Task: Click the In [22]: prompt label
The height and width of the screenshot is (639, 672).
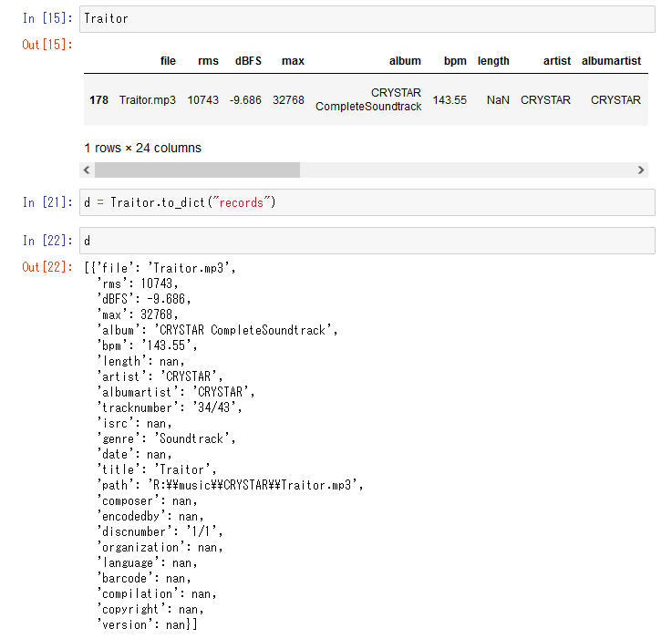Action: click(47, 241)
